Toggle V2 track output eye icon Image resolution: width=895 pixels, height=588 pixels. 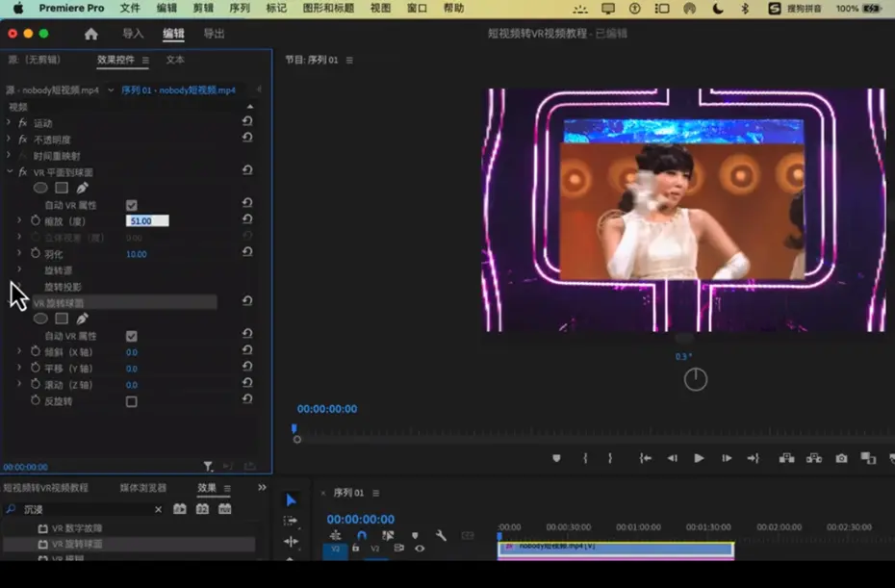click(x=420, y=548)
